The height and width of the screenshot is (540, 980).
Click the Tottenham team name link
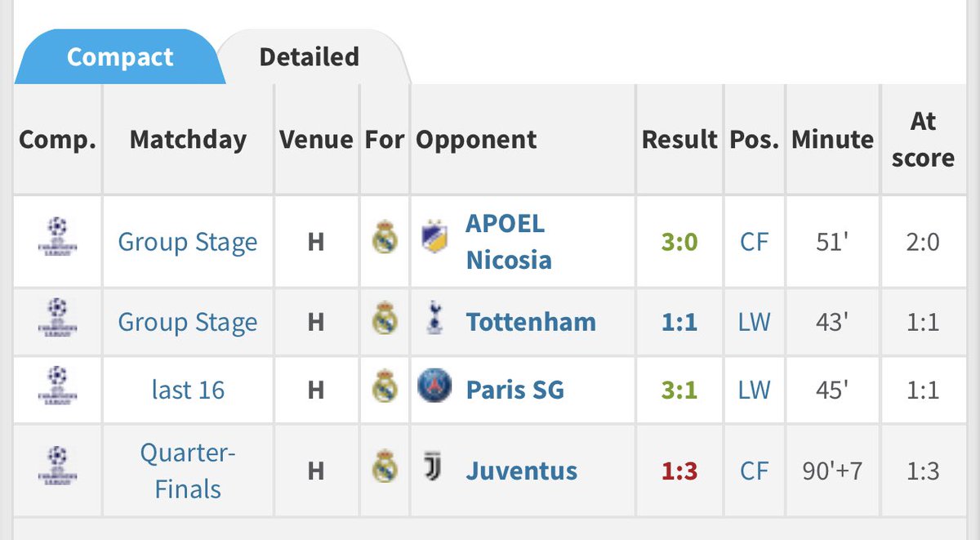tap(531, 322)
